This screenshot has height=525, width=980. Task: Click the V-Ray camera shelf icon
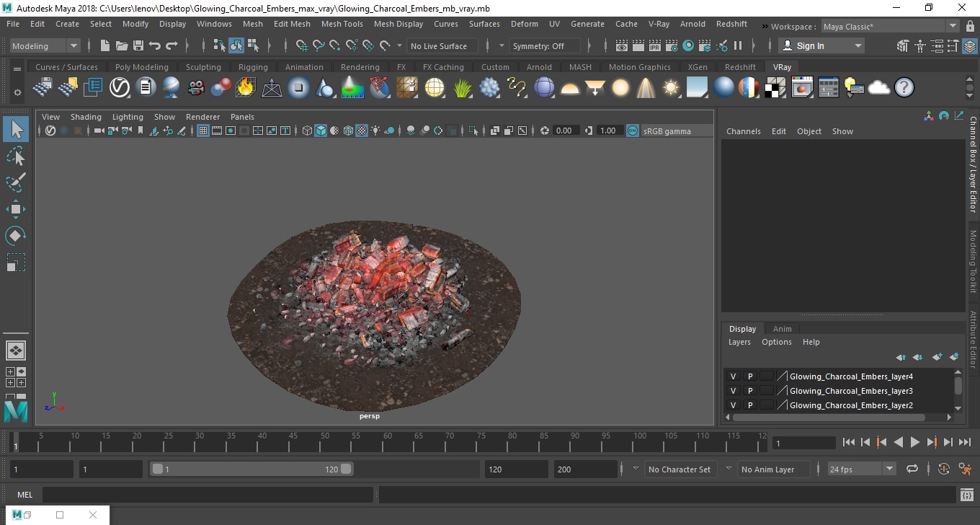pos(196,88)
